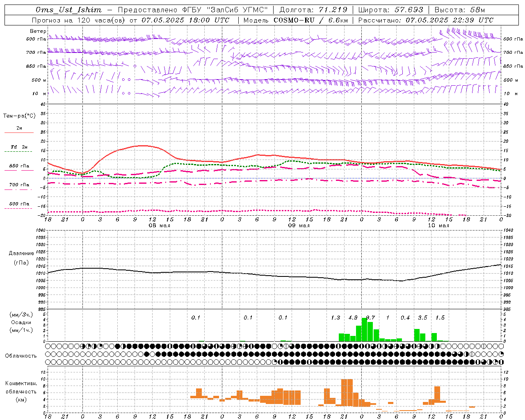Click the calculation time 07.05.2025 22:39 UTC

tap(450, 20)
